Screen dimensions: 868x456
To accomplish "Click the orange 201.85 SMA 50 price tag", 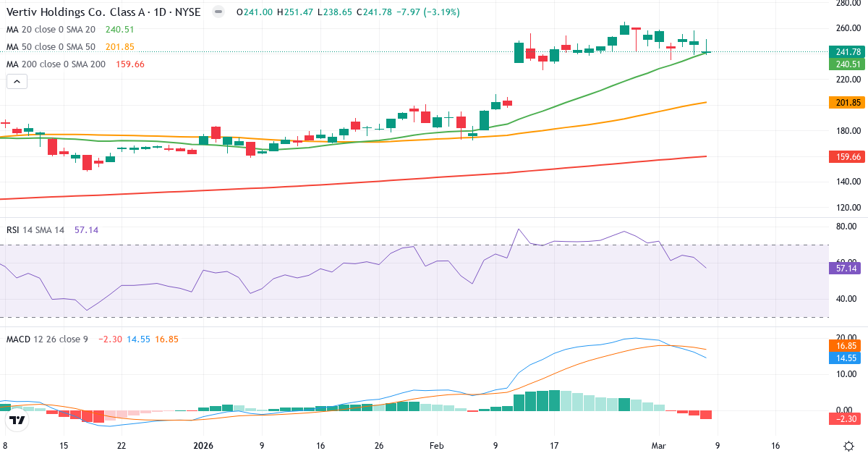I will pos(846,102).
